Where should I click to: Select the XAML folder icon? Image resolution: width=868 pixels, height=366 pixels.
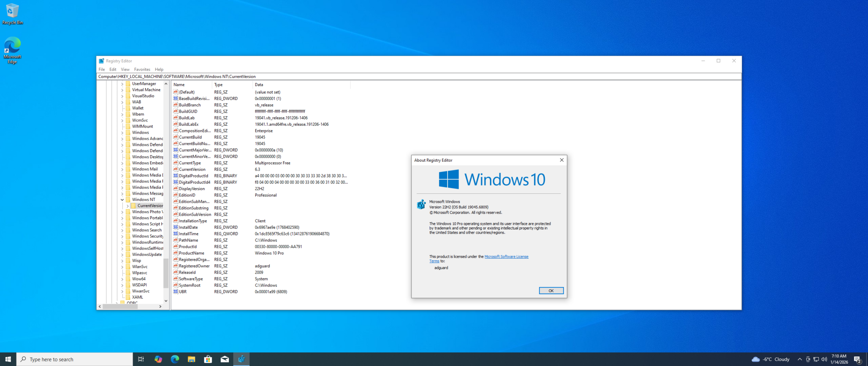pos(128,297)
